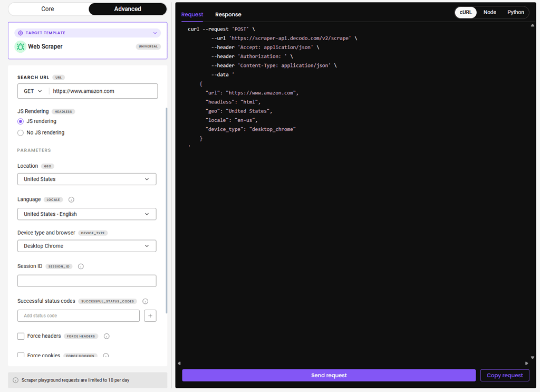Open the Language info tooltip icon
540x392 pixels.
point(71,199)
